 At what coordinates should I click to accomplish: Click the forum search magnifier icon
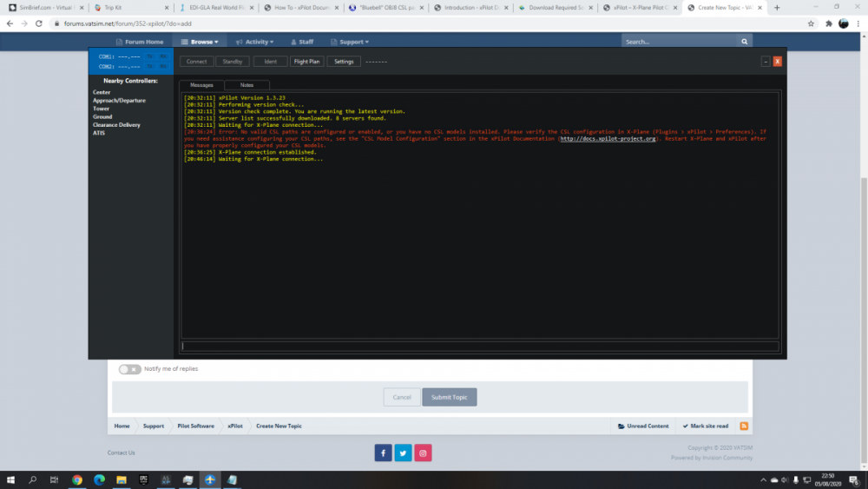[744, 42]
